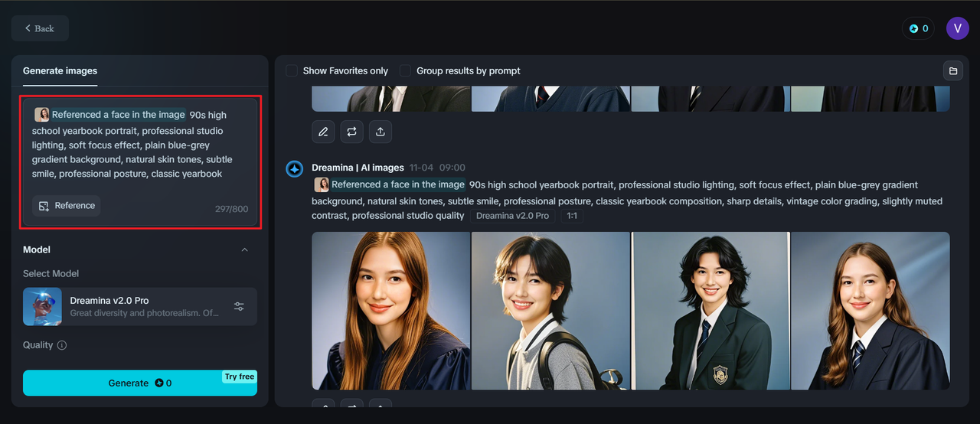The width and height of the screenshot is (980, 424).
Task: Open the long-haired woman in graduation gown image
Action: pos(391,311)
